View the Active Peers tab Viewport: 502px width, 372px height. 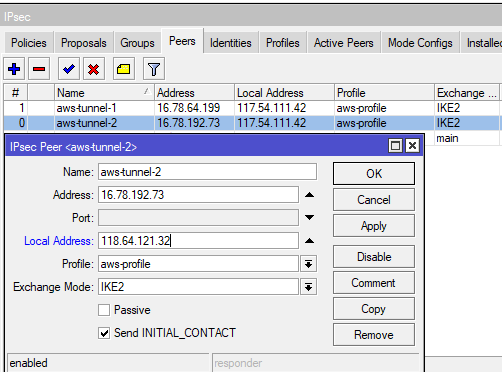click(344, 43)
